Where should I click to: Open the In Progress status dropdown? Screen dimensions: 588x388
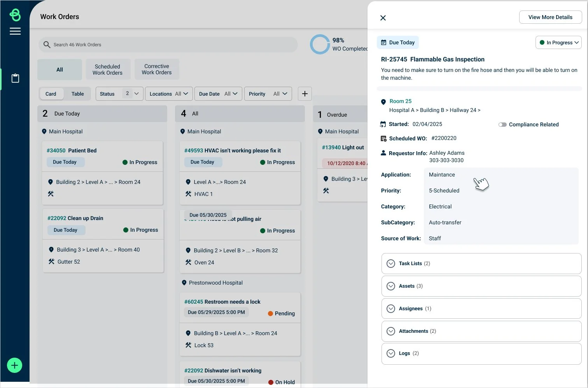click(x=558, y=42)
